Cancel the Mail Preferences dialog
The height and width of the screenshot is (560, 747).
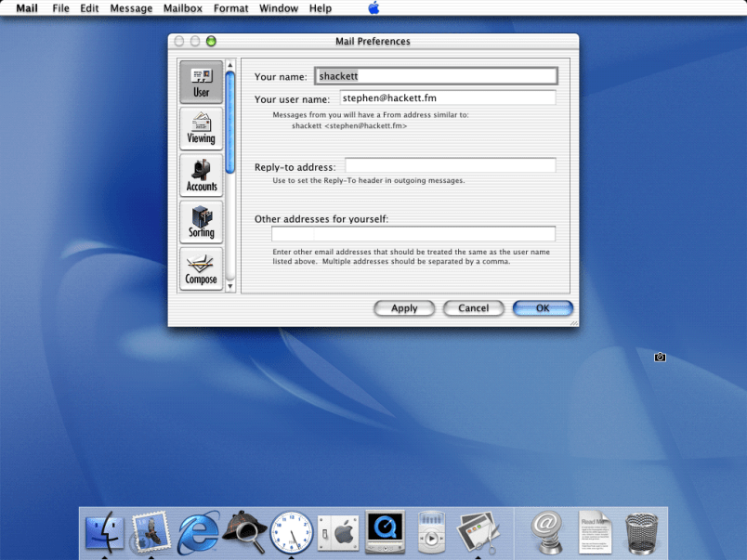click(473, 308)
